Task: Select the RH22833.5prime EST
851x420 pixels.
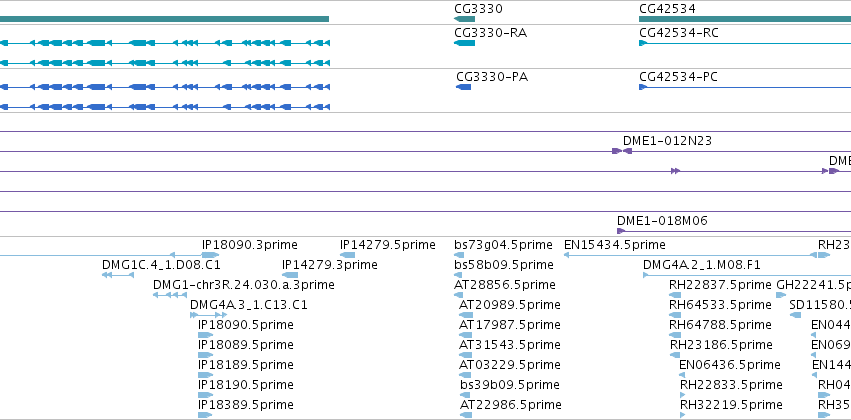Action: pos(683,396)
